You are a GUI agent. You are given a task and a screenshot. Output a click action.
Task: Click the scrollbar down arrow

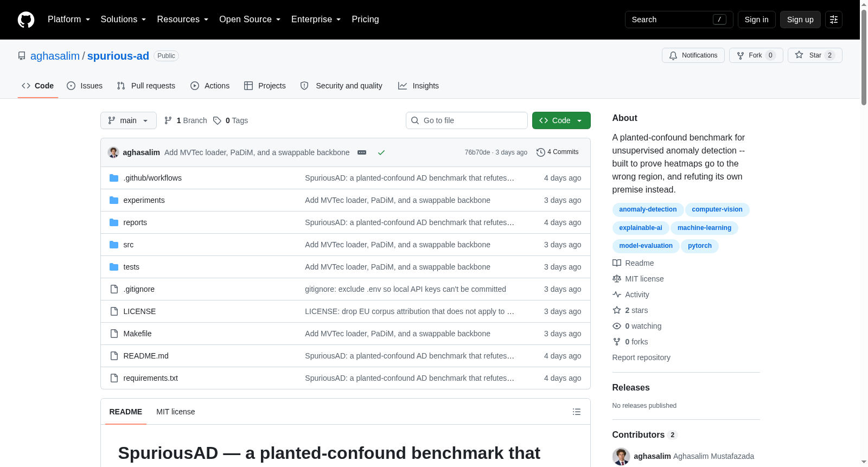click(x=864, y=462)
